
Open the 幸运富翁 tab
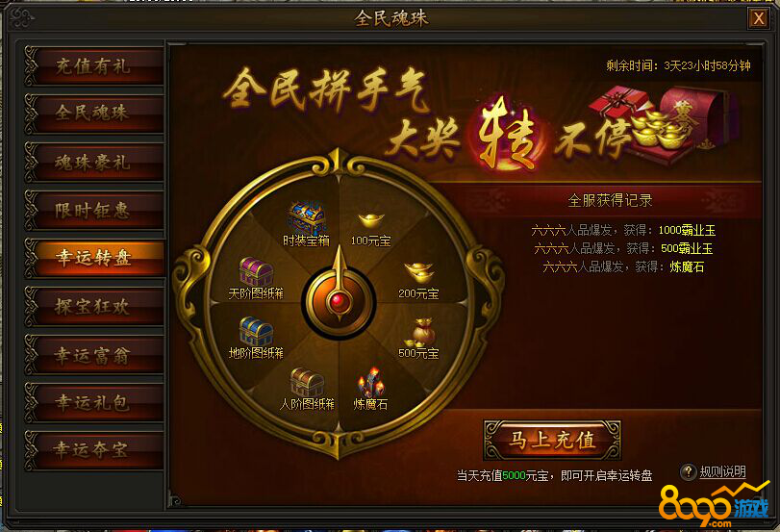(94, 355)
